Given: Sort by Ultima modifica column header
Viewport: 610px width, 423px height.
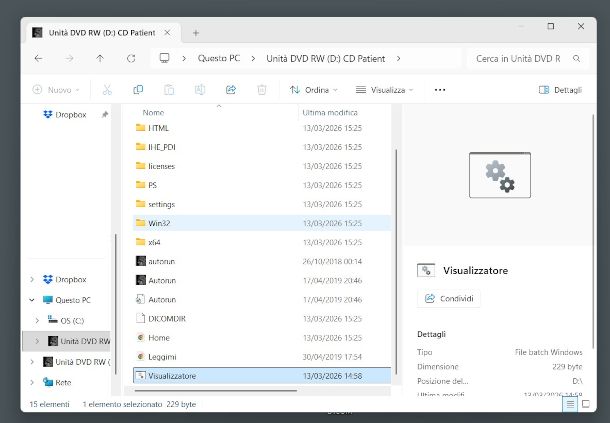Looking at the screenshot, I should (330, 112).
